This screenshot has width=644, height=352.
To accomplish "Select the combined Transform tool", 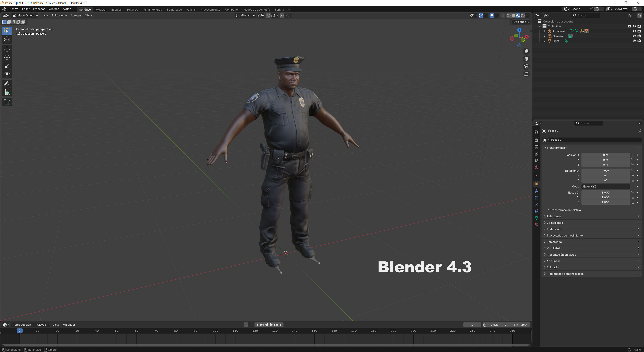I will pyautogui.click(x=7, y=75).
